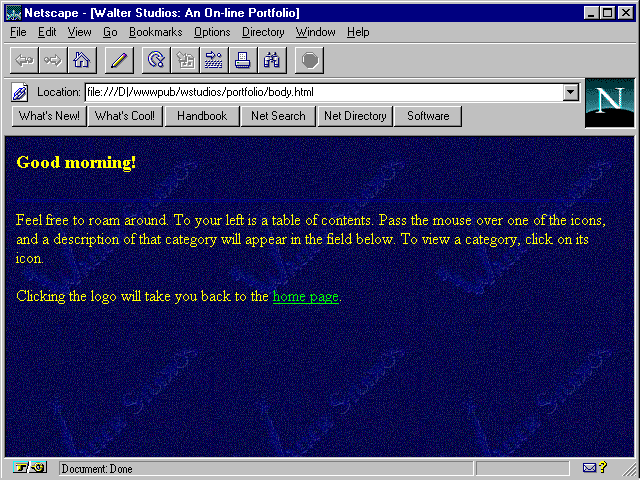Click the Netscape N logo animation

click(x=610, y=103)
